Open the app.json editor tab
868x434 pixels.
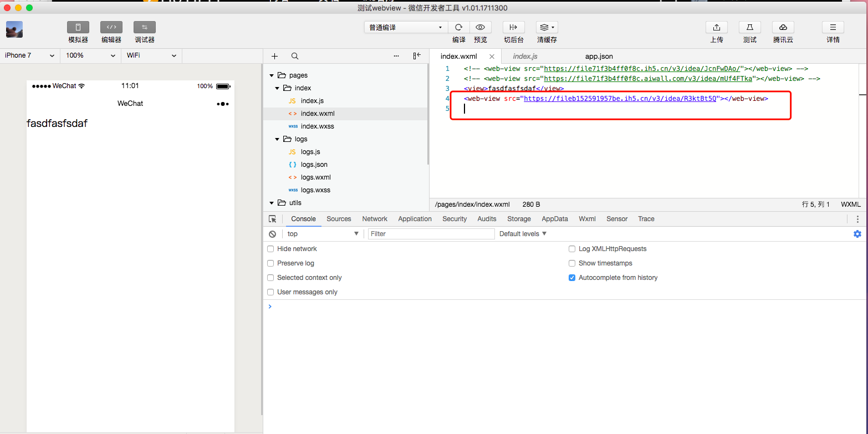click(599, 57)
